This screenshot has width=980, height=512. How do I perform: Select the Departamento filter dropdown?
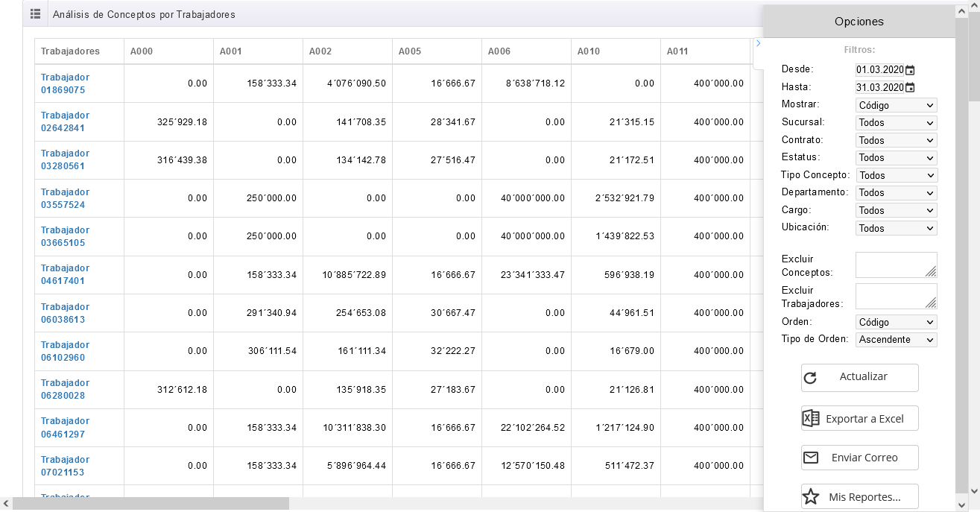click(896, 193)
